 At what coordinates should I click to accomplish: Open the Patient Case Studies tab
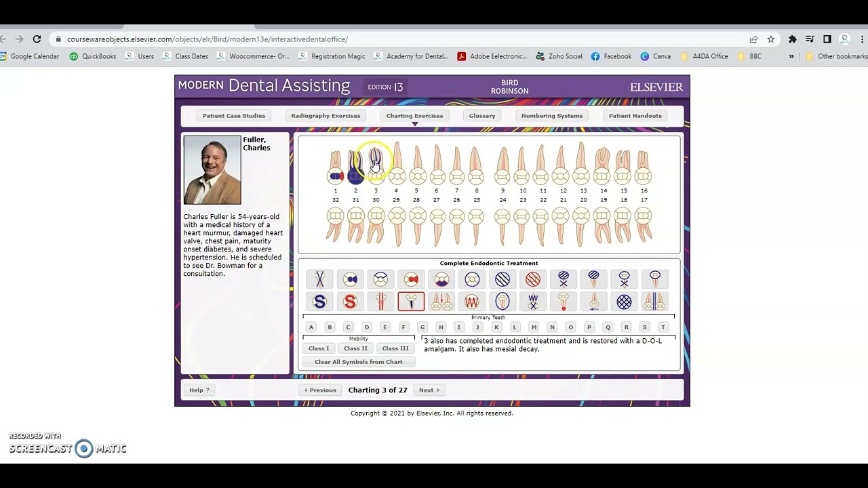coord(234,116)
